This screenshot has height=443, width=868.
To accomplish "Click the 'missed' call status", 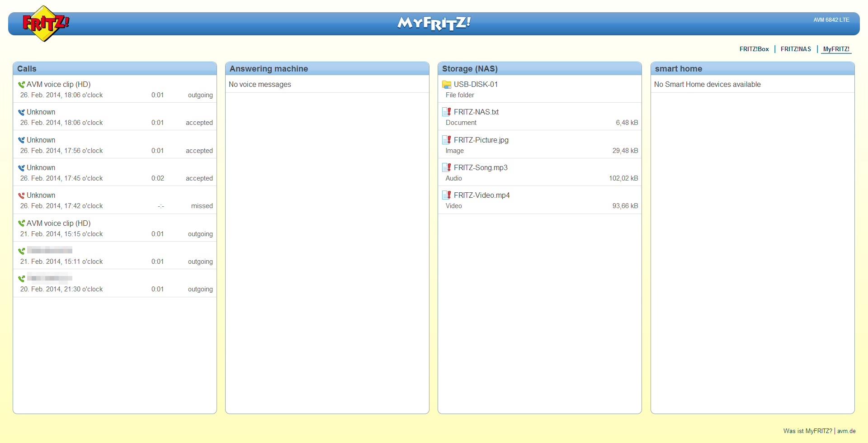I will 202,206.
